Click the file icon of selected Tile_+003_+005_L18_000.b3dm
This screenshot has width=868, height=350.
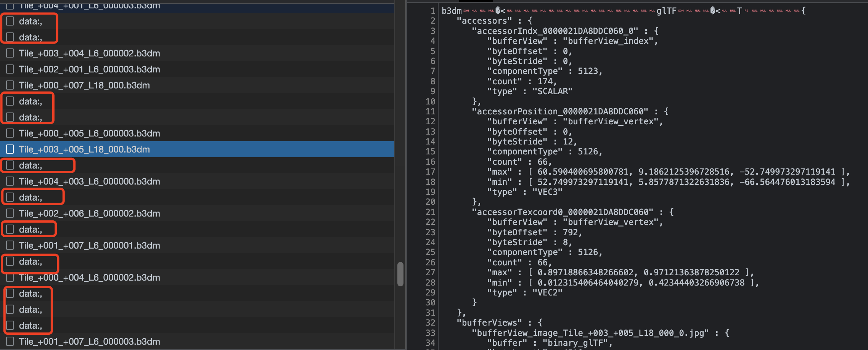[x=10, y=149]
